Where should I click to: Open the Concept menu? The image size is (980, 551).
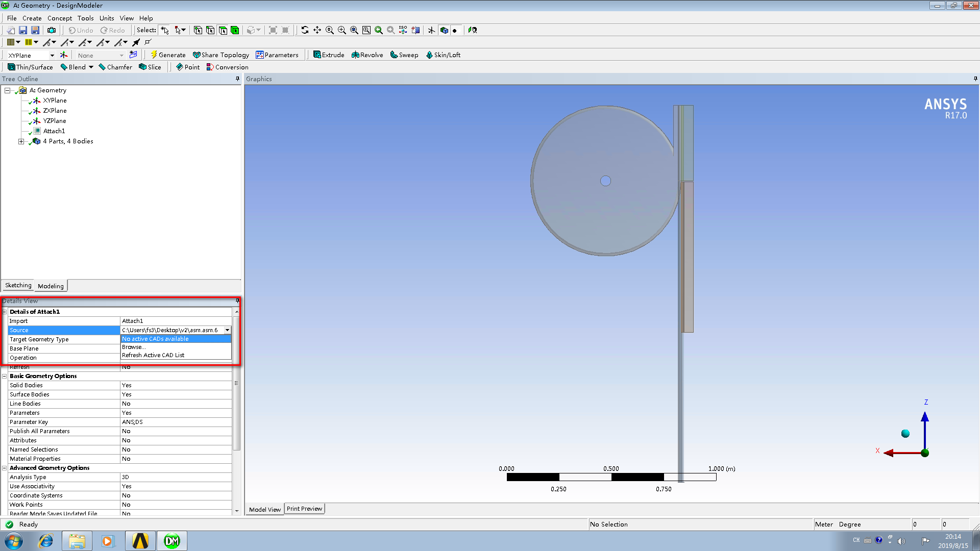60,18
